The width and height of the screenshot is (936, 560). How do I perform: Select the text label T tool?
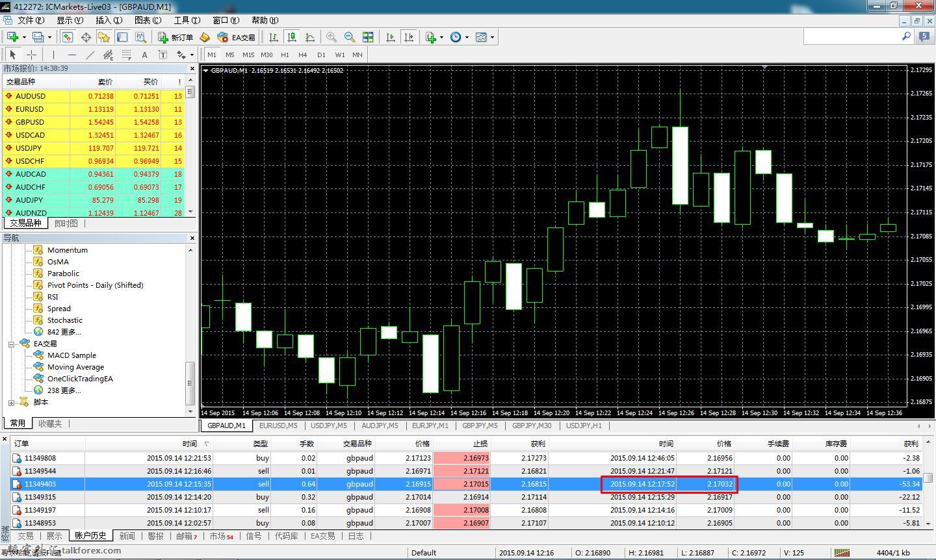[162, 55]
